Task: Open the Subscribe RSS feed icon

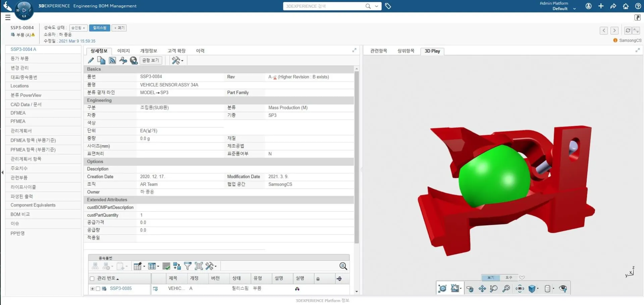Action: [112, 60]
